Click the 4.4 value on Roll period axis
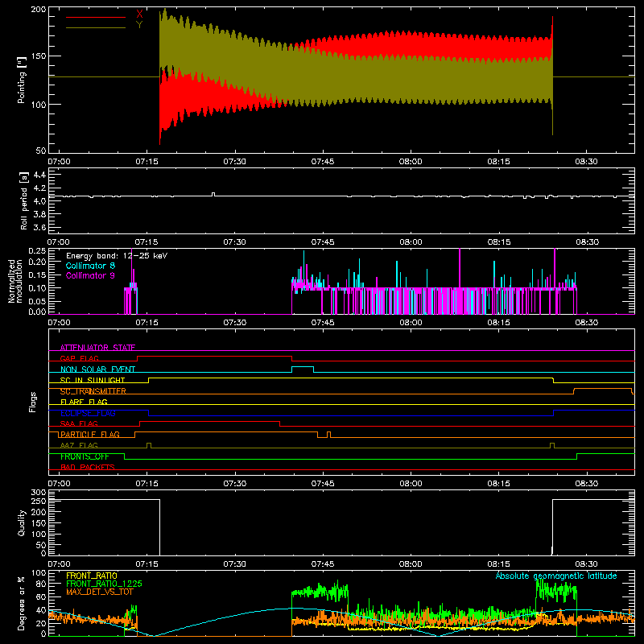The width and height of the screenshot is (644, 644). [39, 175]
